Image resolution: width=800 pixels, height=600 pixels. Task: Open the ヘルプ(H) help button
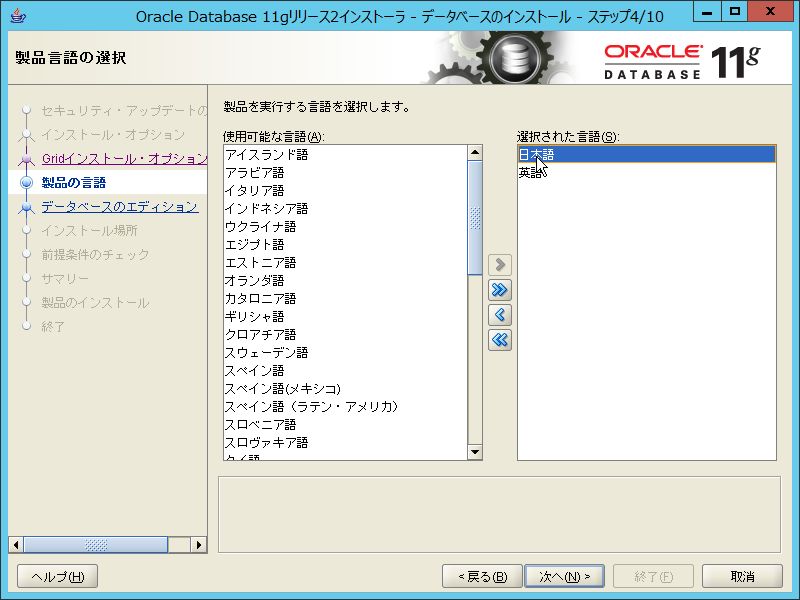tap(58, 577)
